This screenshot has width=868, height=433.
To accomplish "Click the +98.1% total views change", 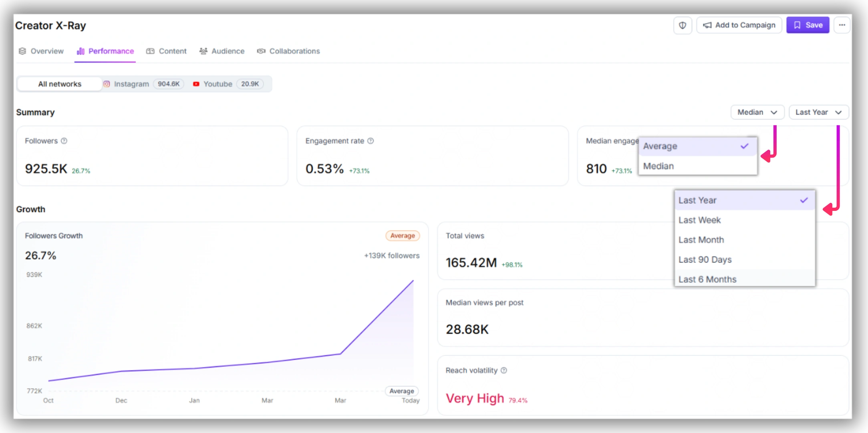I will click(x=512, y=265).
